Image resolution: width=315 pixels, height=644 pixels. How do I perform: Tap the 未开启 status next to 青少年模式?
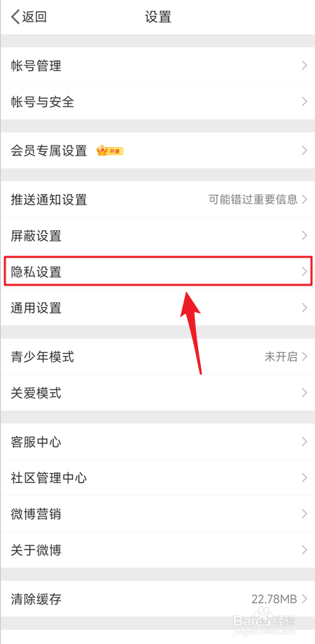tap(281, 356)
